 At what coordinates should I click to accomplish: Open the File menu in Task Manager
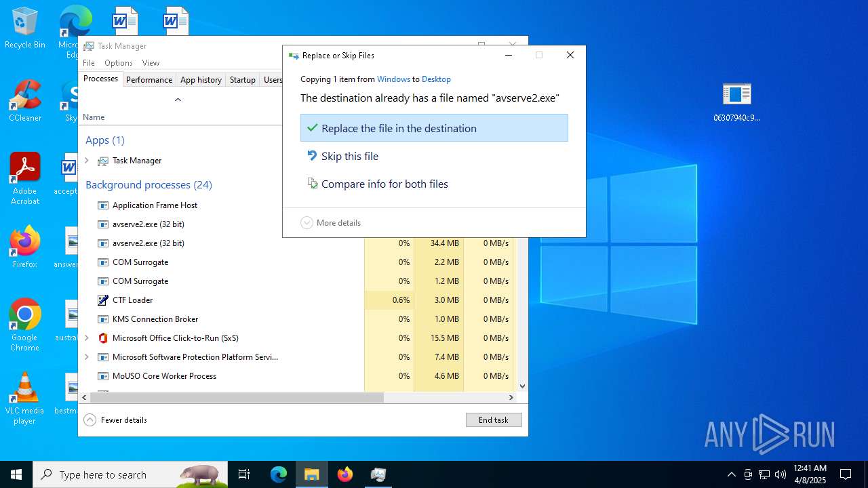(89, 63)
